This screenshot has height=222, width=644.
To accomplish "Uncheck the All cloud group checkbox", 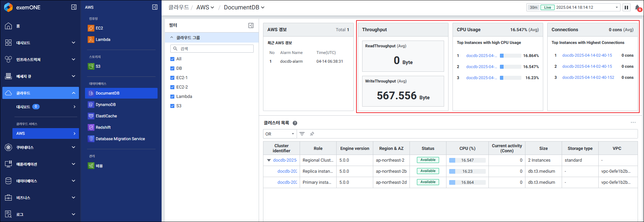I will [172, 59].
